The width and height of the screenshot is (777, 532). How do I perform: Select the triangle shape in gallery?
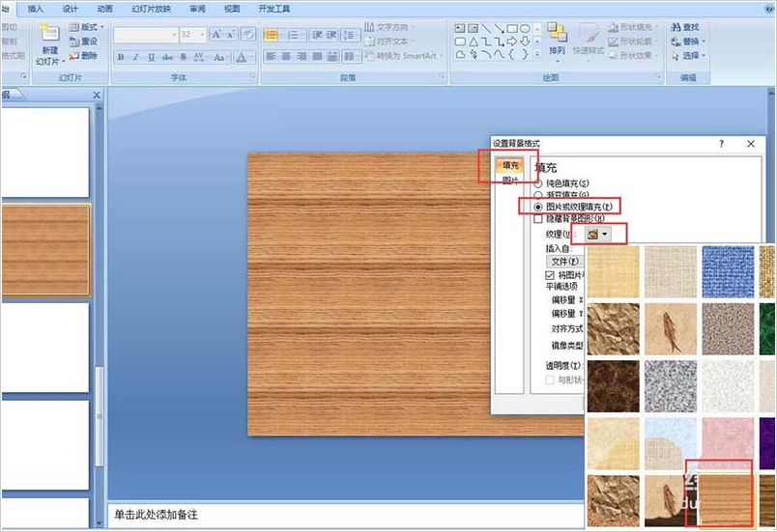474,42
